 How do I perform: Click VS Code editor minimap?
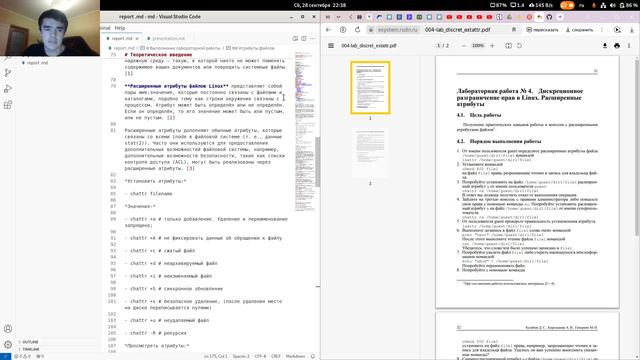(x=304, y=131)
